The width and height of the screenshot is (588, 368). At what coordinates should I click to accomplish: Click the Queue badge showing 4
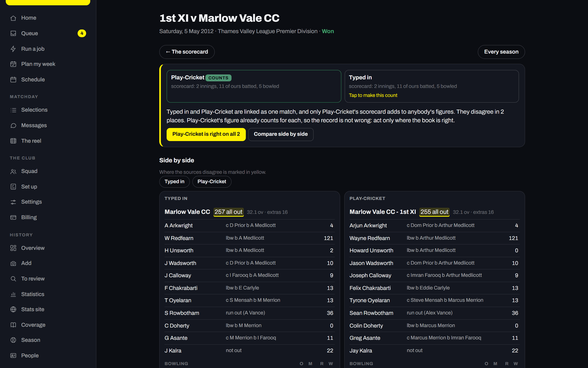click(x=82, y=33)
